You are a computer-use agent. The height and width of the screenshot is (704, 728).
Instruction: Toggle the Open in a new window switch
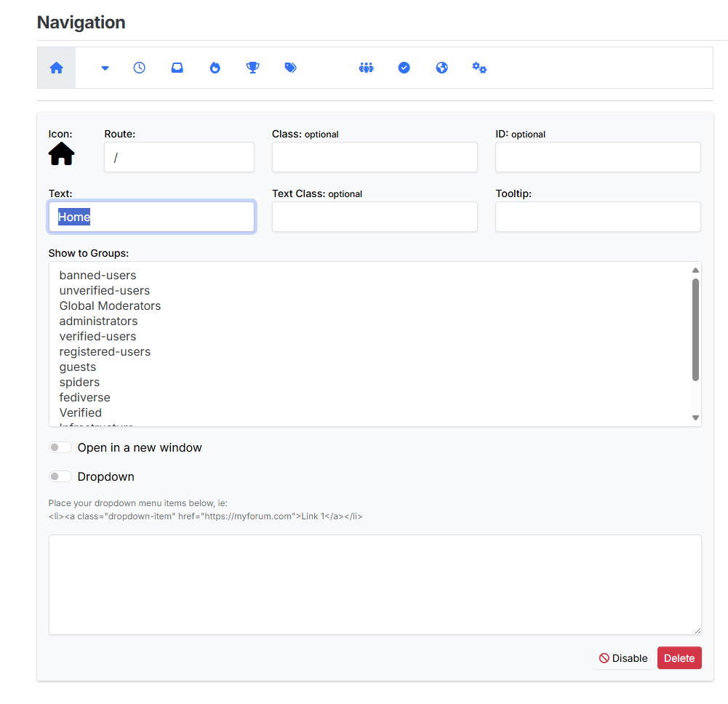60,447
